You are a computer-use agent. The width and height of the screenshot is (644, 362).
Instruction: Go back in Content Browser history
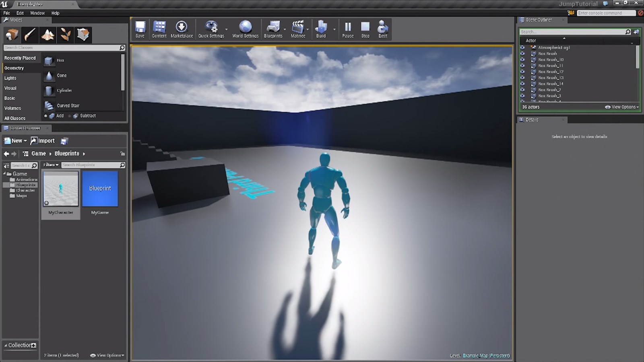tap(6, 154)
